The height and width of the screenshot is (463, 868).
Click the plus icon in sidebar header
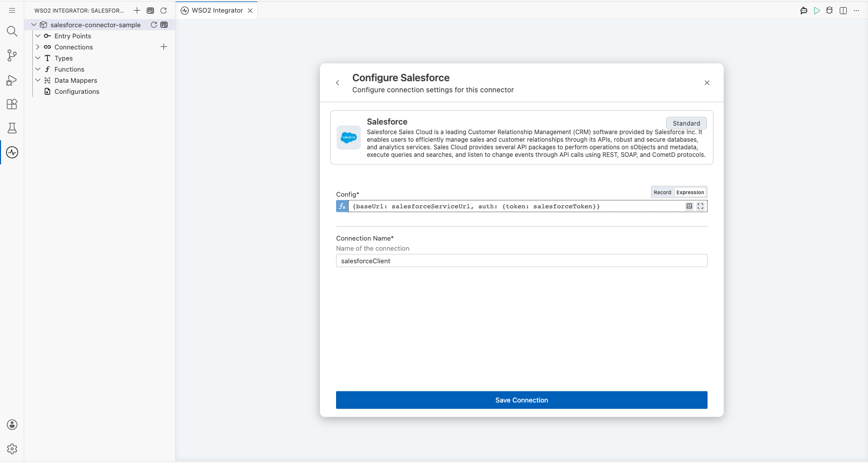(137, 10)
